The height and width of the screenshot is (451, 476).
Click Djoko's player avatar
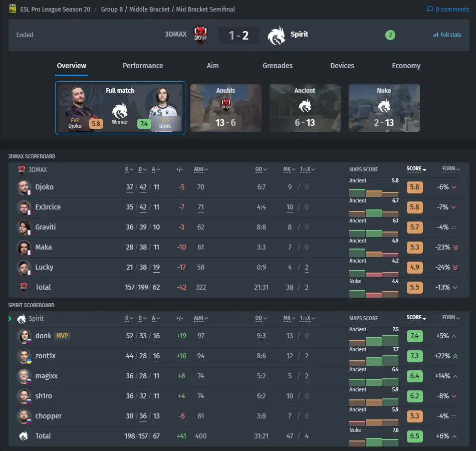point(24,187)
